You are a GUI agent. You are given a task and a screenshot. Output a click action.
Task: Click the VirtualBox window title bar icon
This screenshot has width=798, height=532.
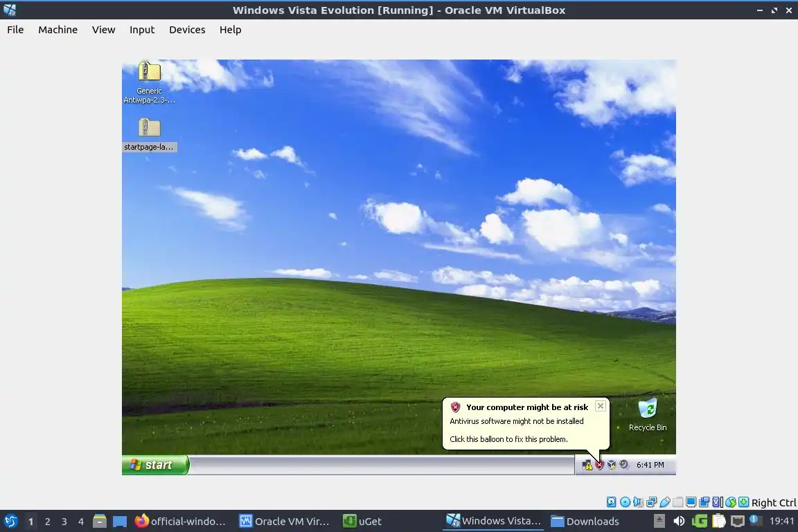(10, 10)
